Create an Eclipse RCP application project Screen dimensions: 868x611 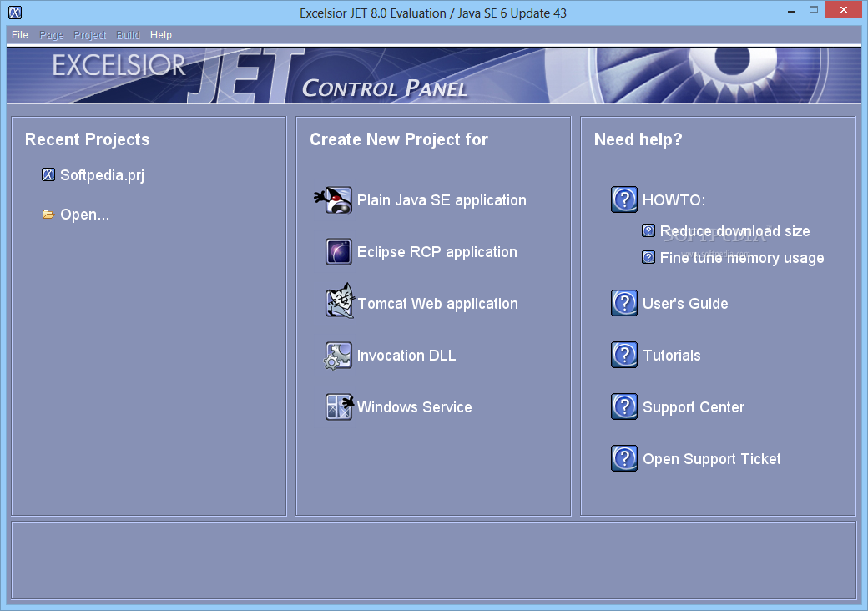click(437, 252)
